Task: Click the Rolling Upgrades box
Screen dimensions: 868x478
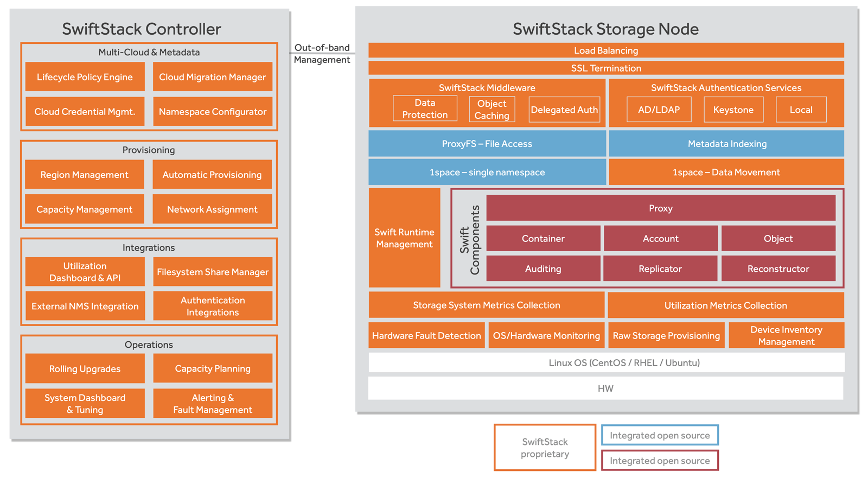Action: [85, 368]
